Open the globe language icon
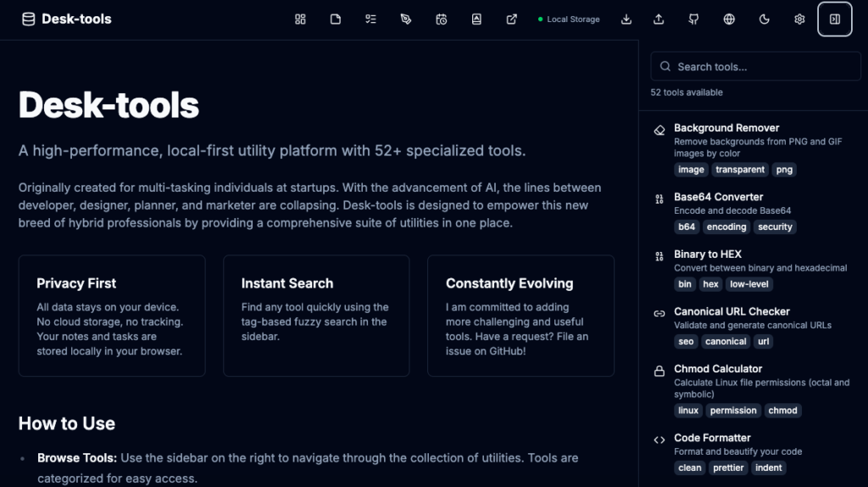This screenshot has height=487, width=868. pos(729,20)
